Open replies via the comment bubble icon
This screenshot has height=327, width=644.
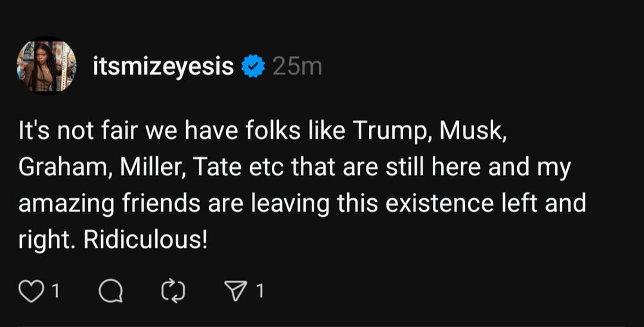coord(110,292)
